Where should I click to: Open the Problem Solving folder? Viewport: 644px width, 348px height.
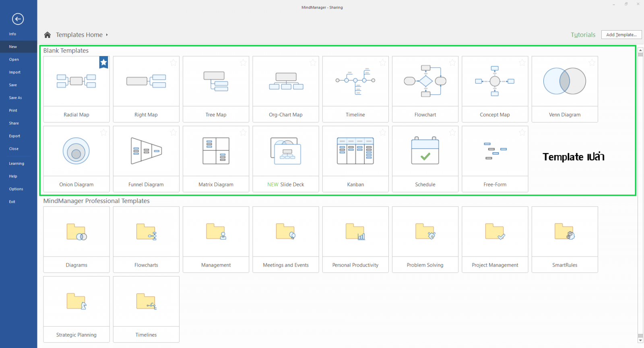tap(425, 240)
